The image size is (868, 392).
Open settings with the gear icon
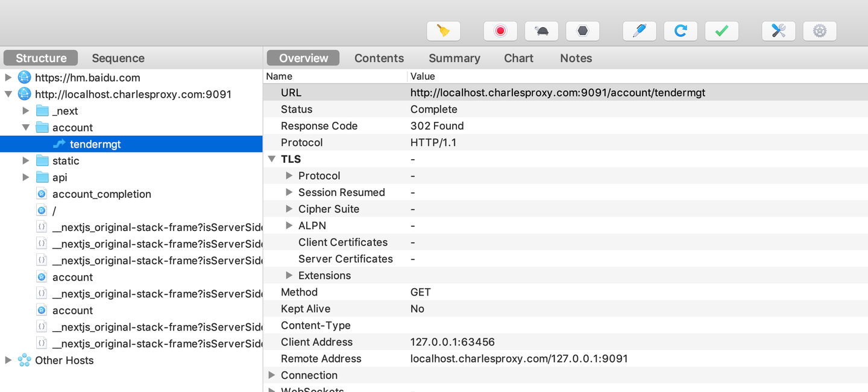820,31
